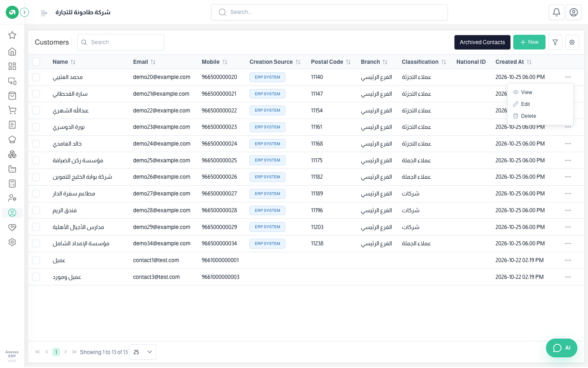Image resolution: width=588 pixels, height=368 pixels.
Task: Choose Edit from the context menu
Action: click(x=540, y=104)
